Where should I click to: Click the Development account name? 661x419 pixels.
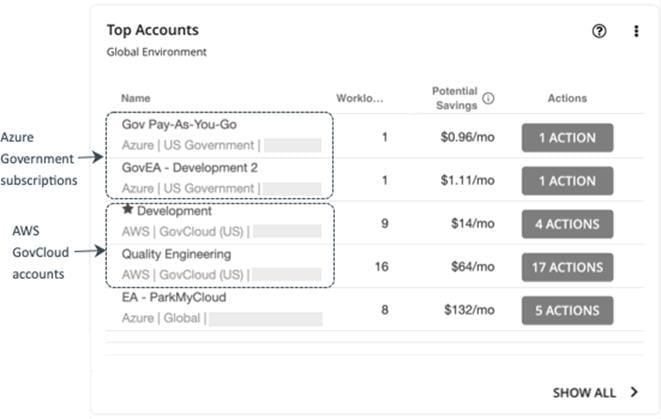click(x=174, y=211)
